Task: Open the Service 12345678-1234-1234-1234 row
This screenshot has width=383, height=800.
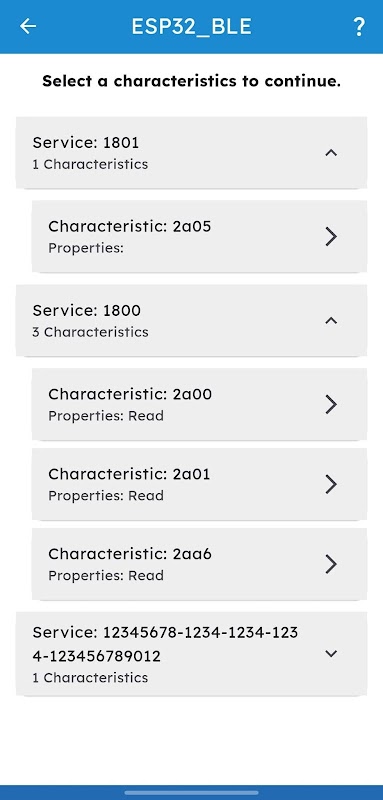Action: (191, 654)
